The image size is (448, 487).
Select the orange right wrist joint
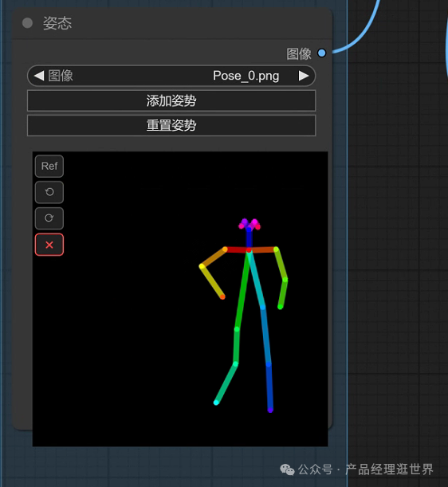tap(222, 297)
